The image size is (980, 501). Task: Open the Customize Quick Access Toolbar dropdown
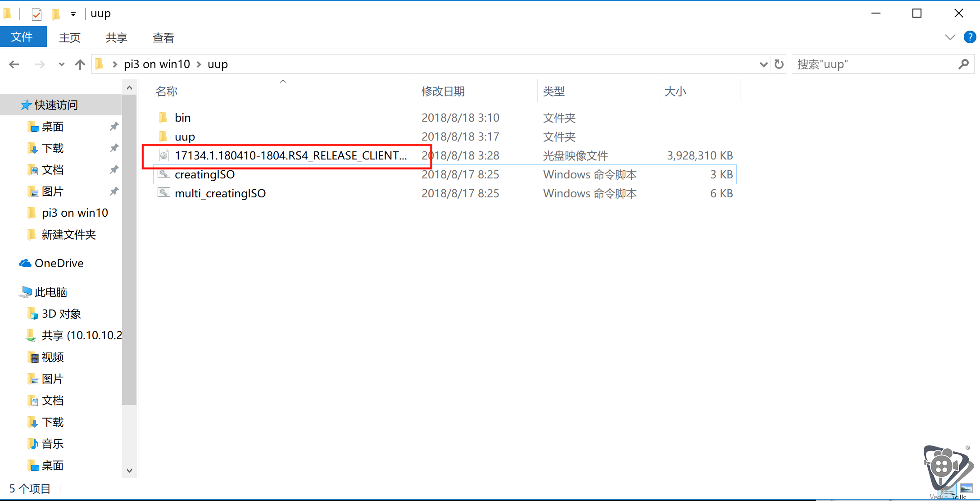(73, 14)
